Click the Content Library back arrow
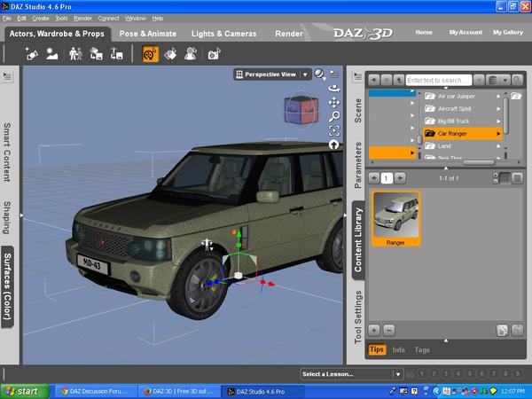Viewport: 532px width, 399px height. click(x=373, y=80)
